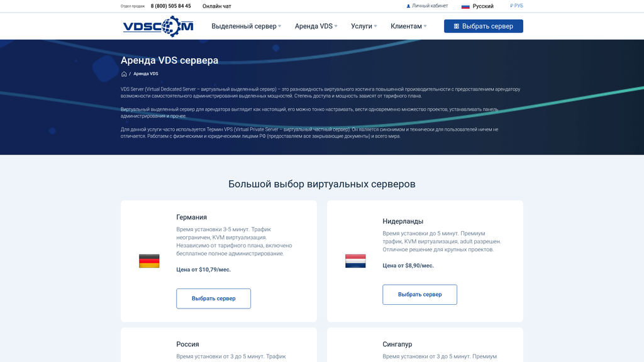Viewport: 644px width, 362px height.
Task: Select Аренда VDS in the navigation menu
Action: click(314, 26)
